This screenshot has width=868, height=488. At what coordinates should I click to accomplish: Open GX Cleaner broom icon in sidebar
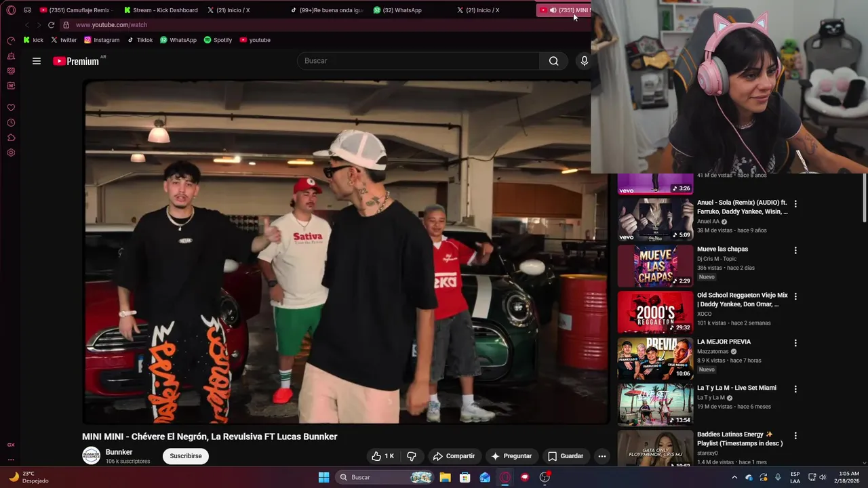click(11, 56)
